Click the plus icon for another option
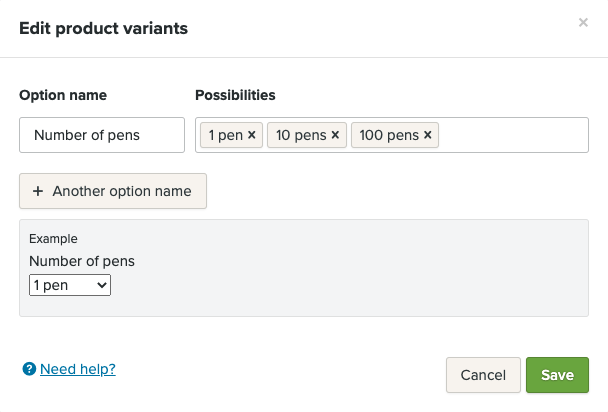The width and height of the screenshot is (608, 412). click(x=38, y=191)
